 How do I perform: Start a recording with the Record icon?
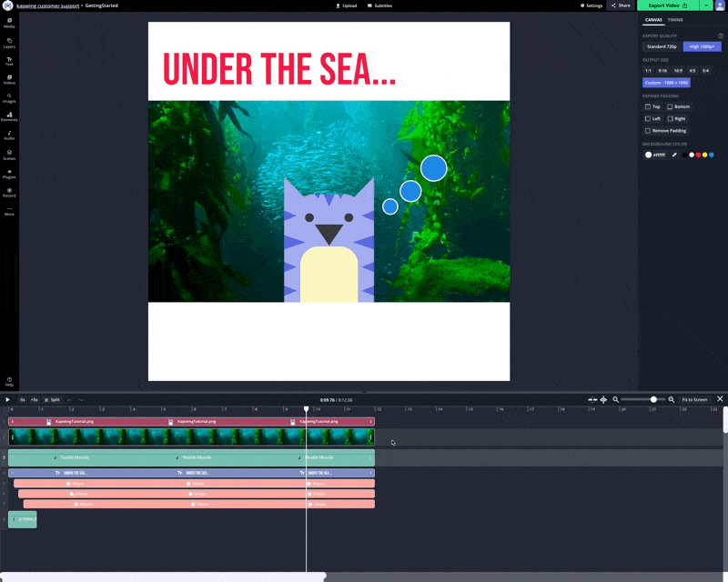[9, 192]
